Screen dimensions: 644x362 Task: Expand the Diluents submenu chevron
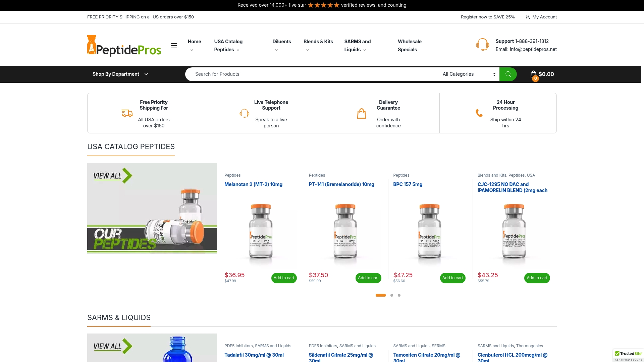pyautogui.click(x=276, y=50)
